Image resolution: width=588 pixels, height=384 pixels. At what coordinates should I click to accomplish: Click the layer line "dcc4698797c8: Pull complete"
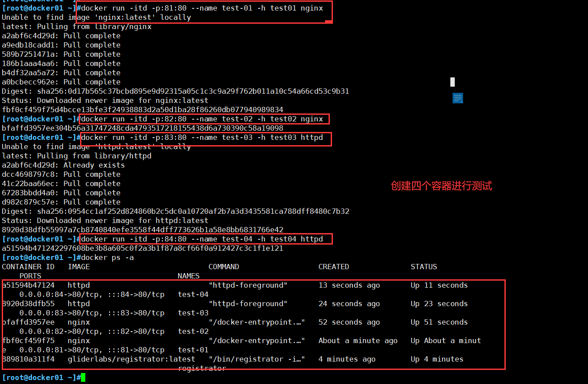click(x=61, y=174)
